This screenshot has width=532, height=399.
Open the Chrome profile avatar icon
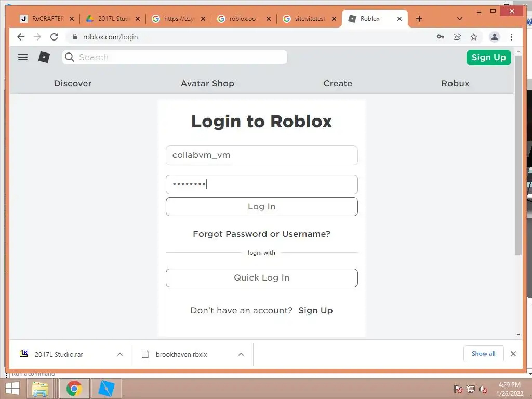(x=495, y=37)
